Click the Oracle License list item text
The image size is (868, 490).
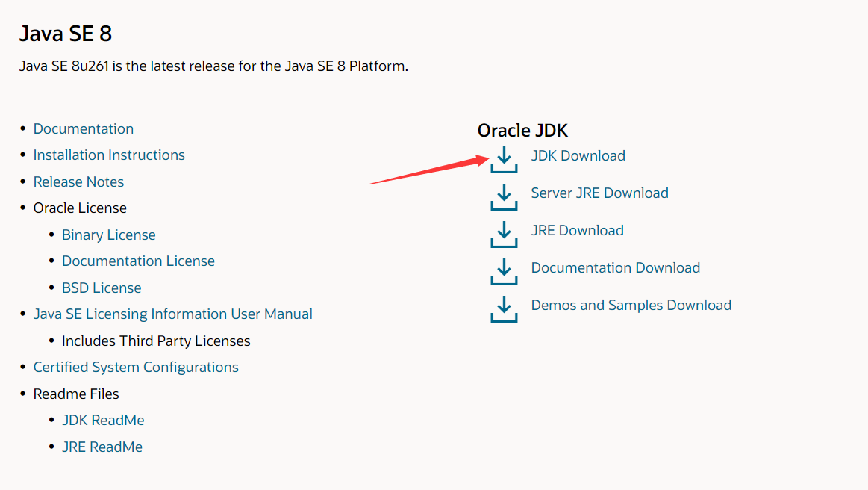pos(80,208)
